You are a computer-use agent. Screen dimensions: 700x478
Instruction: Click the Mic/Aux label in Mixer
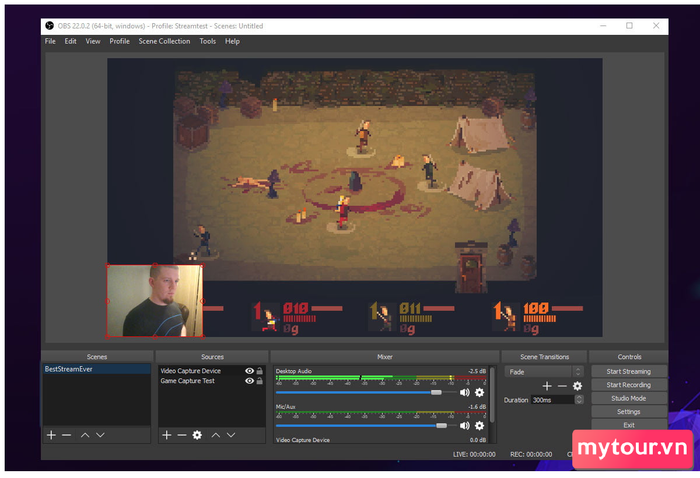coord(286,407)
